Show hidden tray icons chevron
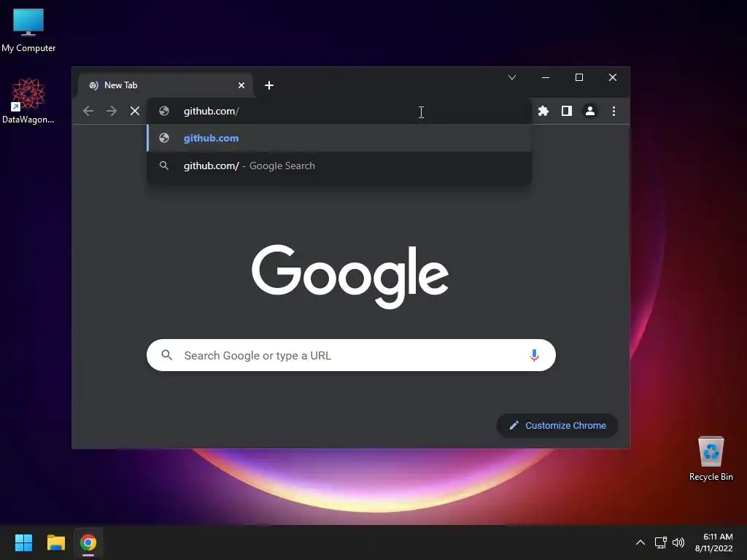The image size is (747, 560). [640, 542]
